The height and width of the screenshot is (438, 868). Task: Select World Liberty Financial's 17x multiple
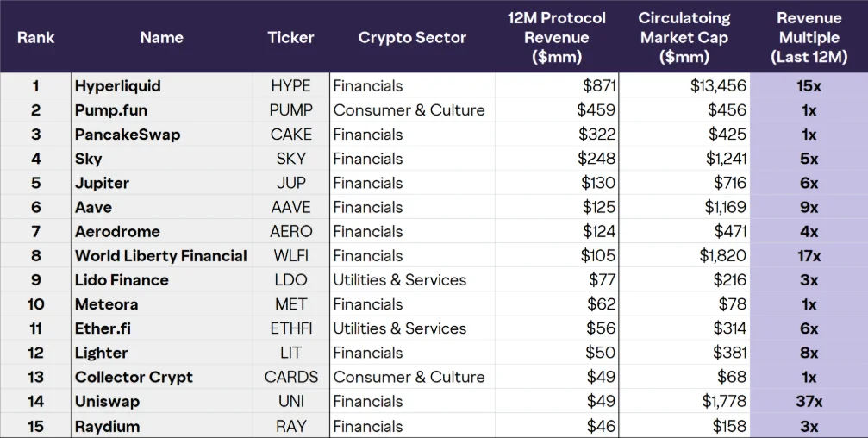[x=809, y=256]
